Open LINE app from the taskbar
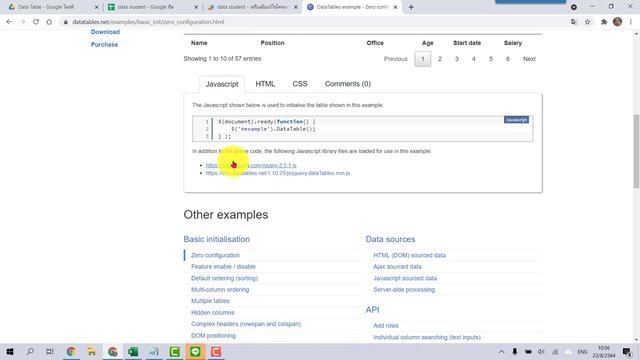This screenshot has width=640, height=360. [x=195, y=351]
